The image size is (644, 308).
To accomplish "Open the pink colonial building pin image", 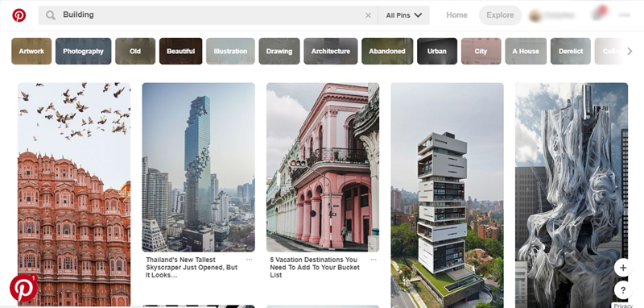I will 323,168.
